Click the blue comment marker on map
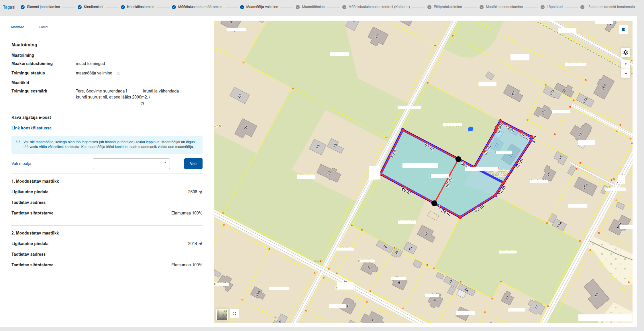The height and width of the screenshot is (331, 644). [x=470, y=129]
